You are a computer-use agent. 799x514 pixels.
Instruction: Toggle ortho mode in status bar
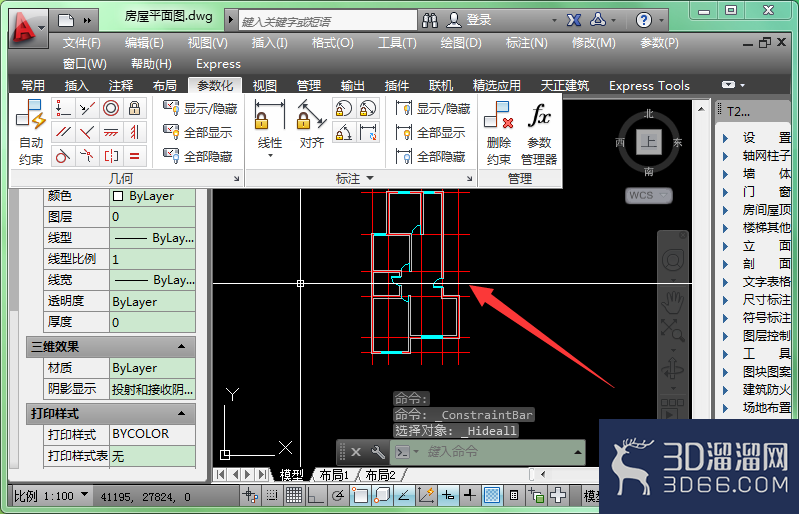tap(316, 495)
